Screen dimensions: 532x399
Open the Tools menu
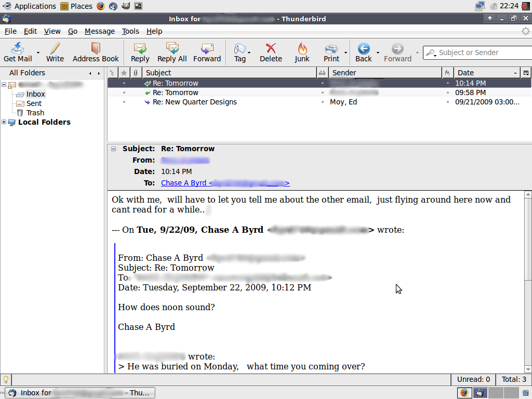[130, 31]
